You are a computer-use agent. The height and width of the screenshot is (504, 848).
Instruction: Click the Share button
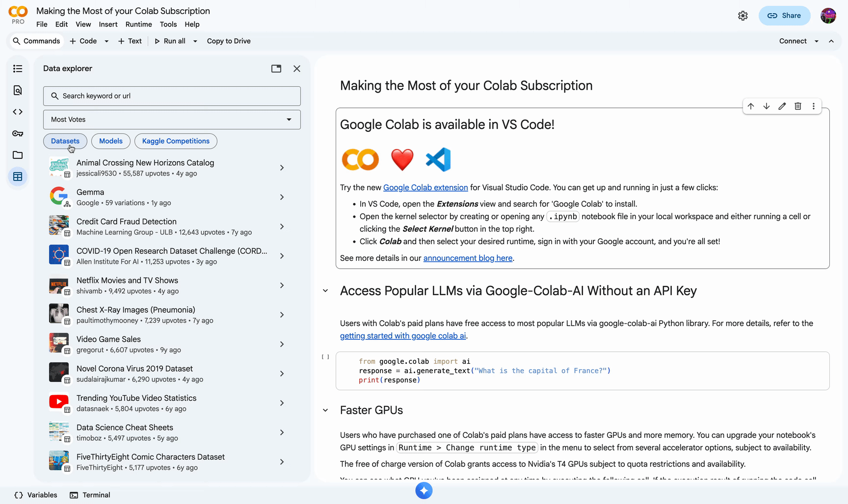click(784, 16)
